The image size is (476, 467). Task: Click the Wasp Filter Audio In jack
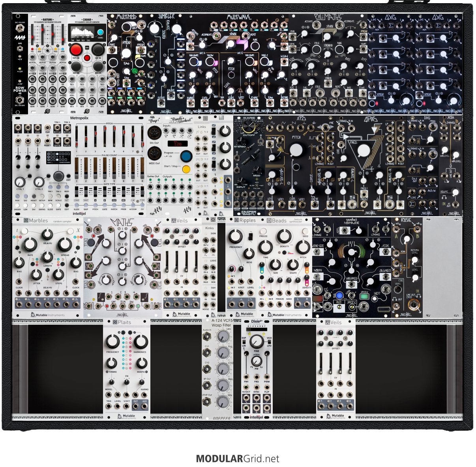(x=207, y=336)
